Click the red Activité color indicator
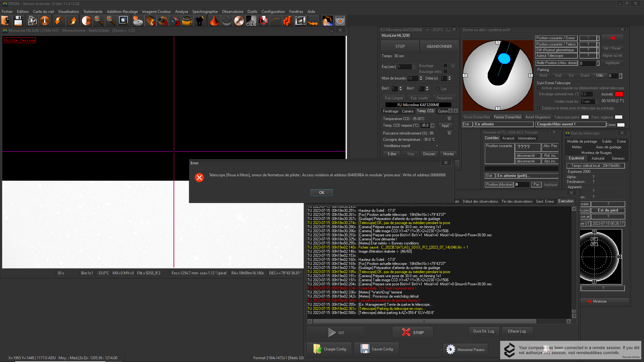This screenshot has height=362, width=644. pyautogui.click(x=619, y=94)
